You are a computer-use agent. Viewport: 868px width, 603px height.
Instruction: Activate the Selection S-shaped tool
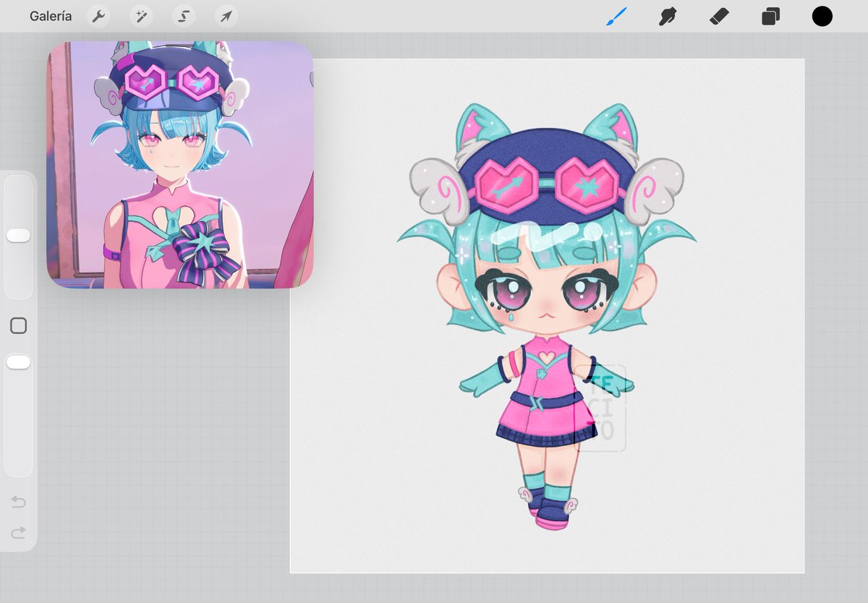(x=184, y=16)
